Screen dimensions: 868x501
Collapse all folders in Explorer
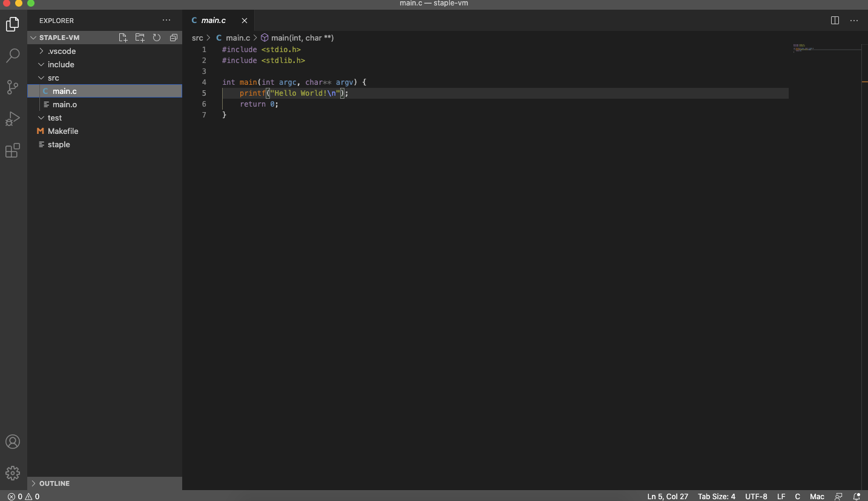(x=173, y=38)
